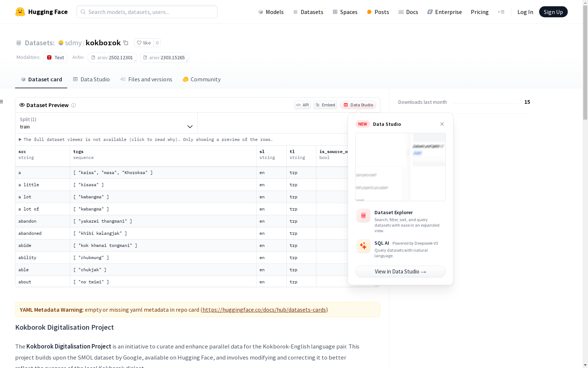Open Enterprise in the top navigation
This screenshot has width=588, height=368.
(444, 12)
